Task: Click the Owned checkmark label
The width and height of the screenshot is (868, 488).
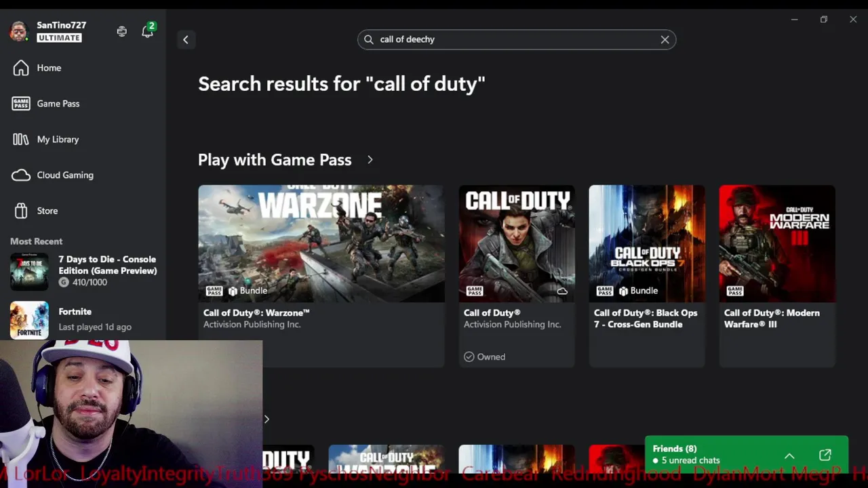Action: click(x=485, y=357)
